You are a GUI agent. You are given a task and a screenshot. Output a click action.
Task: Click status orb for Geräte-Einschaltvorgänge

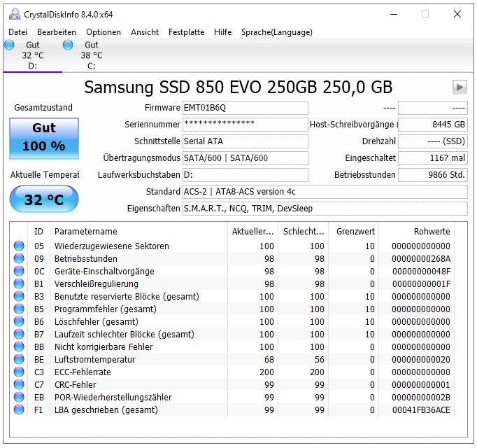19,271
